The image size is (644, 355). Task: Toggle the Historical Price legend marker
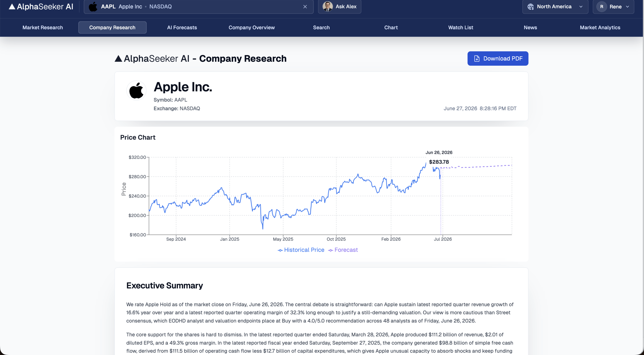coord(280,250)
